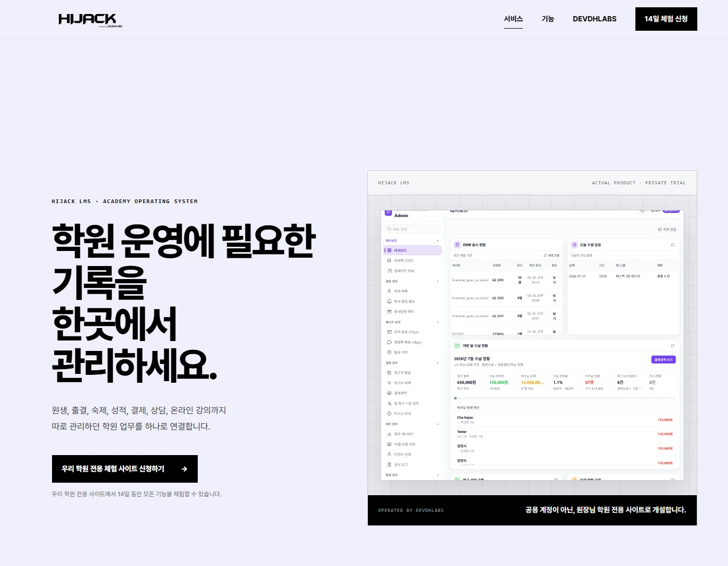Click the 이번 달 수납 현황 refresh icon

tap(672, 346)
